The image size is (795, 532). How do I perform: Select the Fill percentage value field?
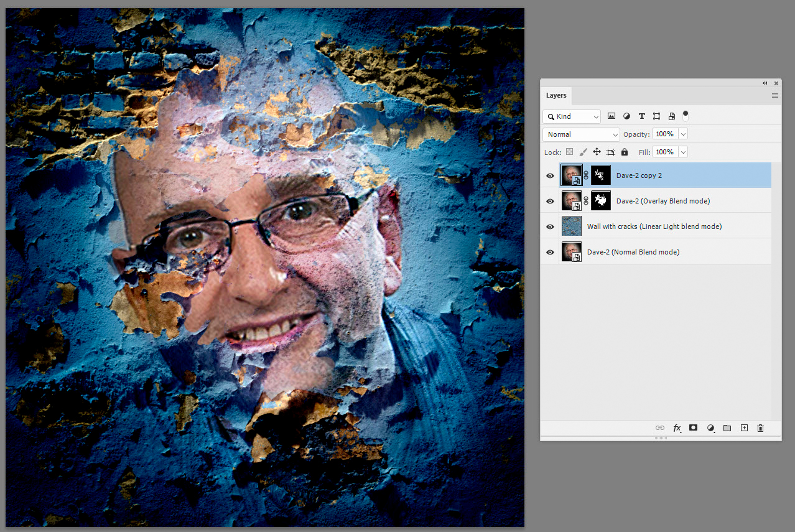point(666,152)
